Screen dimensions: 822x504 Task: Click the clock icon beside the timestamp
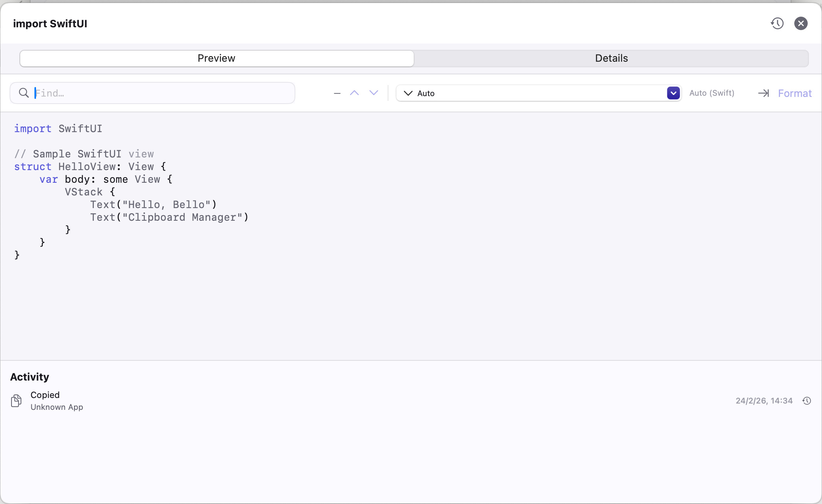click(807, 401)
